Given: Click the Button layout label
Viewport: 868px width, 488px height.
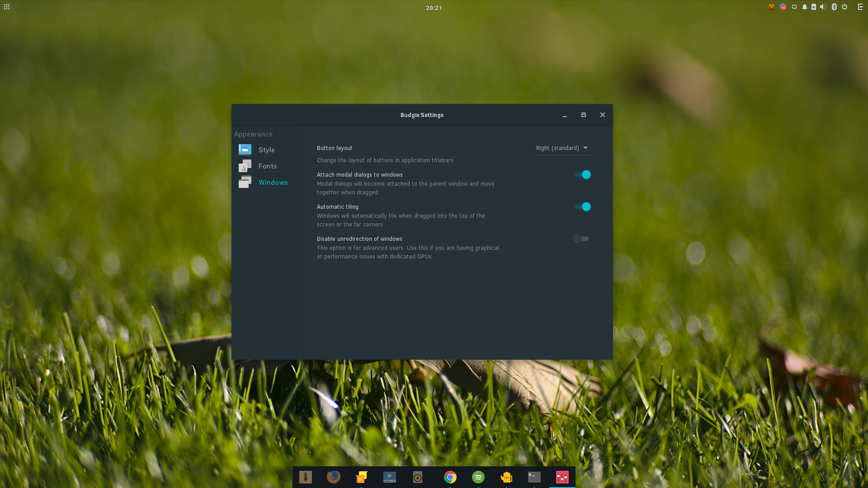Looking at the screenshot, I should (335, 148).
